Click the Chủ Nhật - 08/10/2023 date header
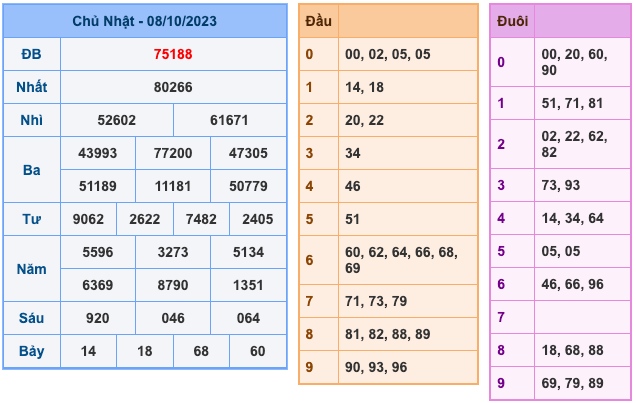636x403 pixels. 145,21
